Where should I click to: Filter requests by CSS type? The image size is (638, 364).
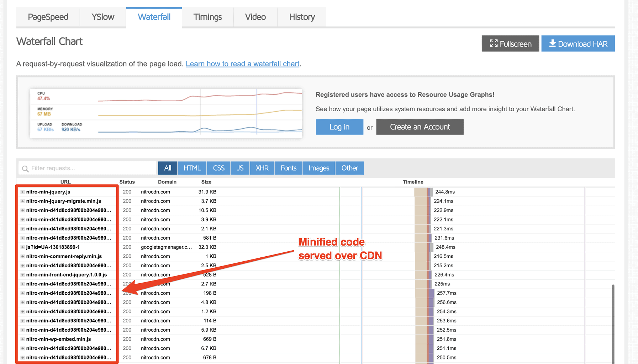pos(218,168)
